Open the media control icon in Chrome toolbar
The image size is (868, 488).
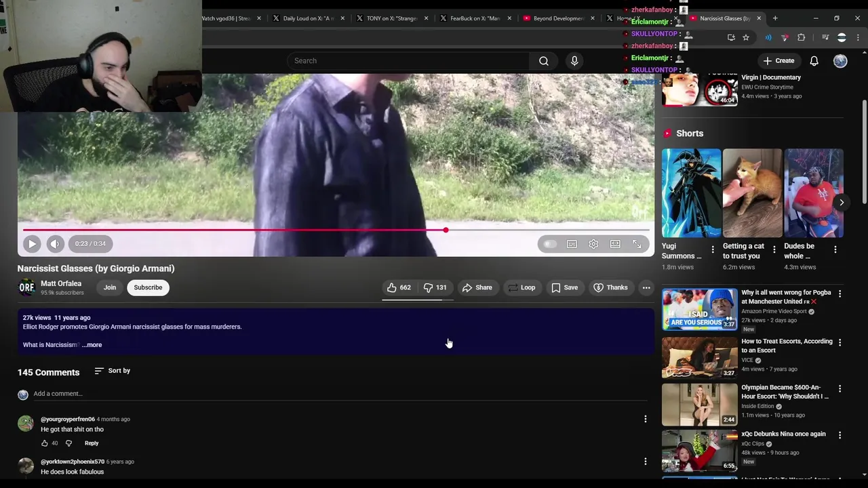point(825,37)
